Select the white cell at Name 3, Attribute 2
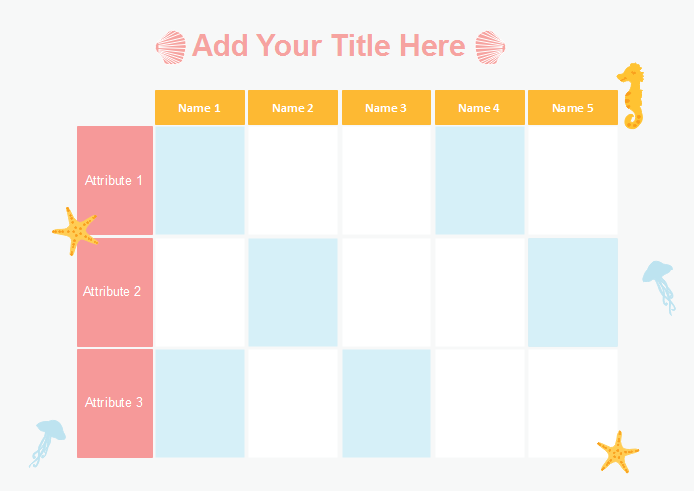The image size is (694, 491). coord(386,292)
